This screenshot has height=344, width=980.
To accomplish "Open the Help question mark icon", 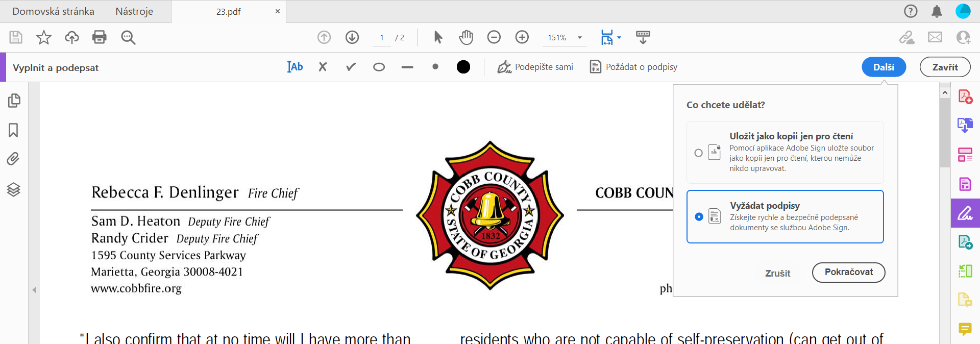I will pyautogui.click(x=911, y=11).
